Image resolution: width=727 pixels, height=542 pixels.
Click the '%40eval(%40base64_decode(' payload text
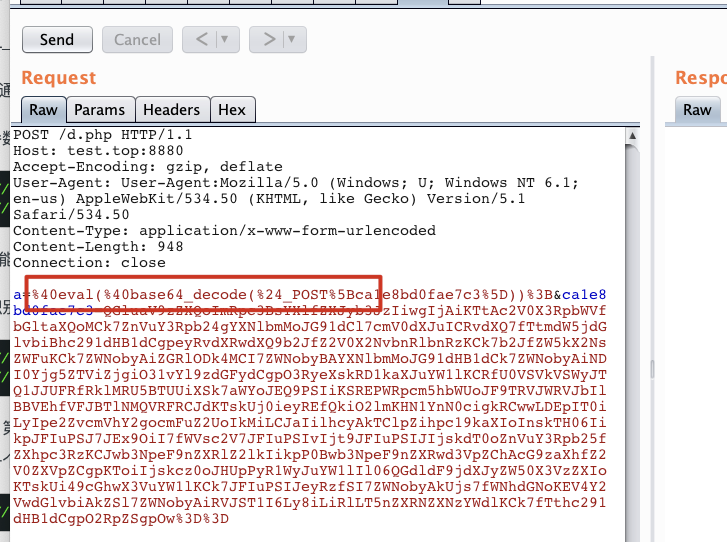pos(144,294)
